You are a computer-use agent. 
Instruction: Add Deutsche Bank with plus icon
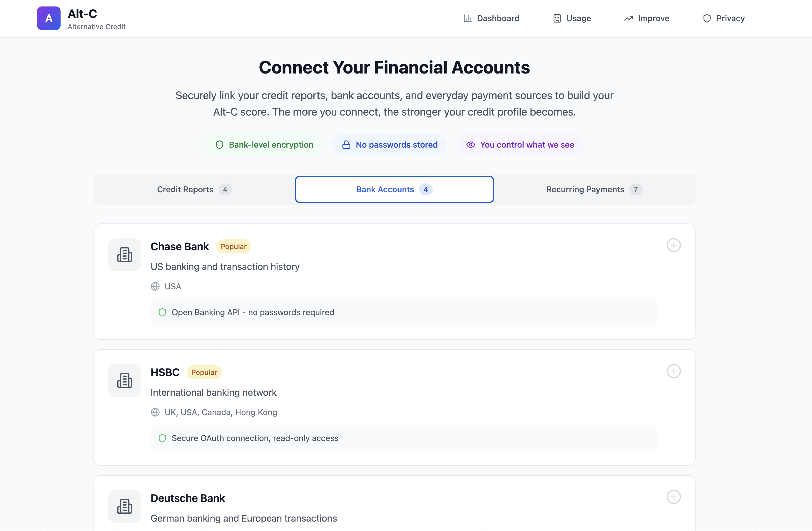[x=674, y=497]
